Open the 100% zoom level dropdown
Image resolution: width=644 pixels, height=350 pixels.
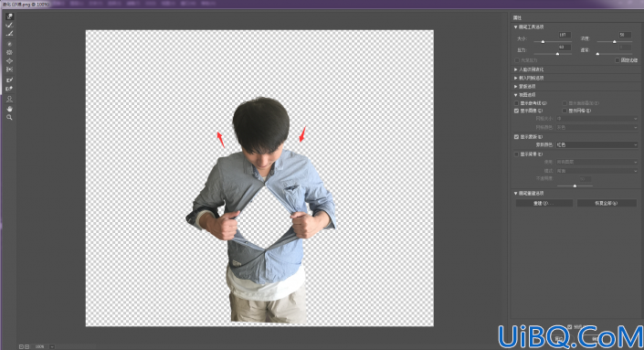click(x=52, y=346)
